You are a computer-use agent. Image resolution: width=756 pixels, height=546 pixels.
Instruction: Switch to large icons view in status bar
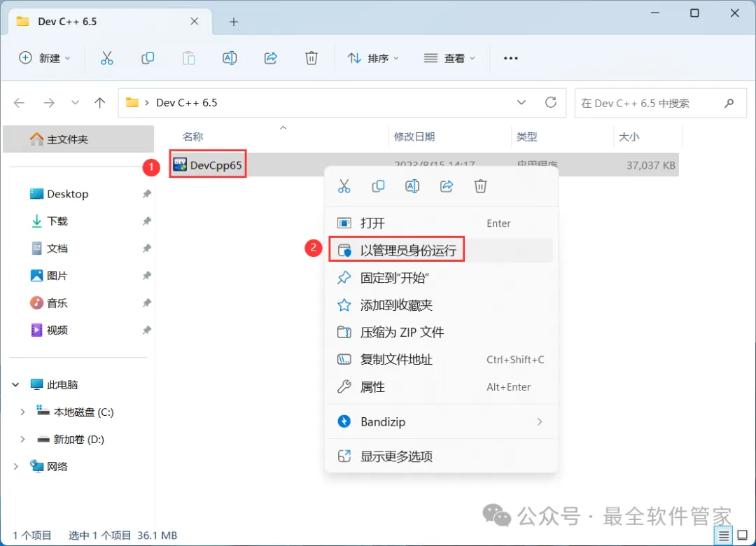click(743, 535)
